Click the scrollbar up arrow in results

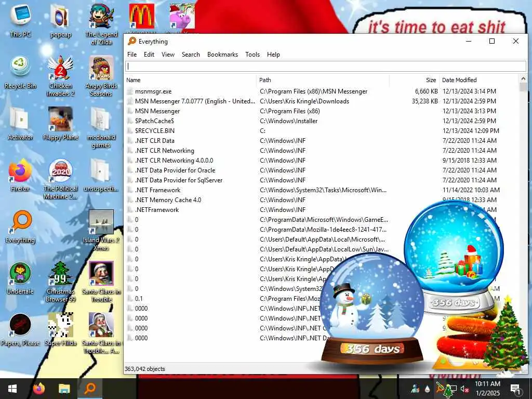[523, 79]
